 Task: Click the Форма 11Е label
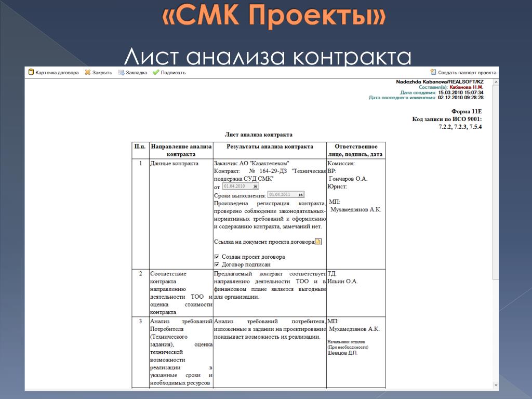[x=467, y=111]
